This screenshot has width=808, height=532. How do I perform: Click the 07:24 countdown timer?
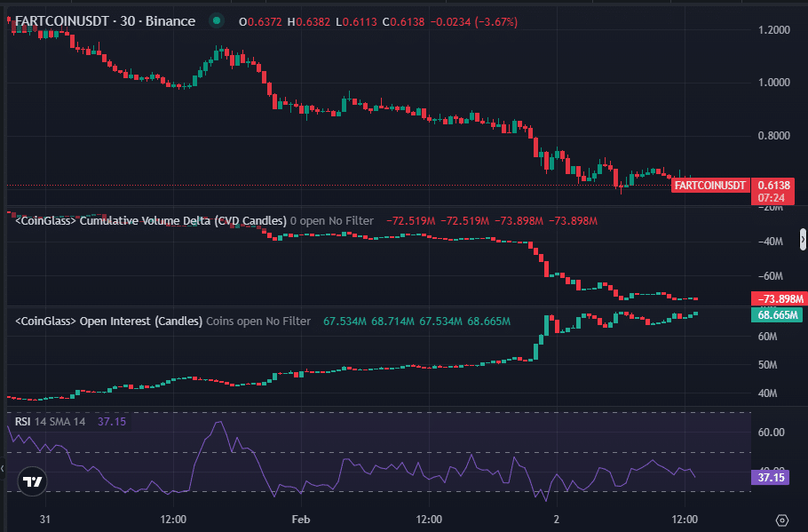[x=771, y=198]
